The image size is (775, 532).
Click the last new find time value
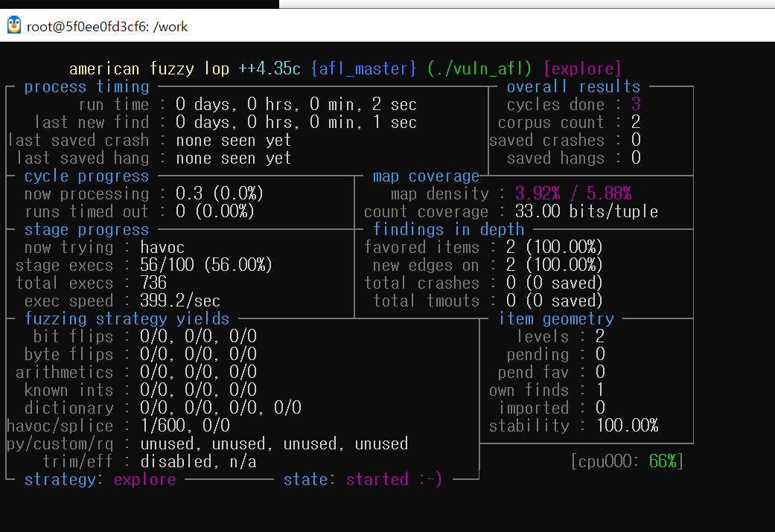click(296, 122)
